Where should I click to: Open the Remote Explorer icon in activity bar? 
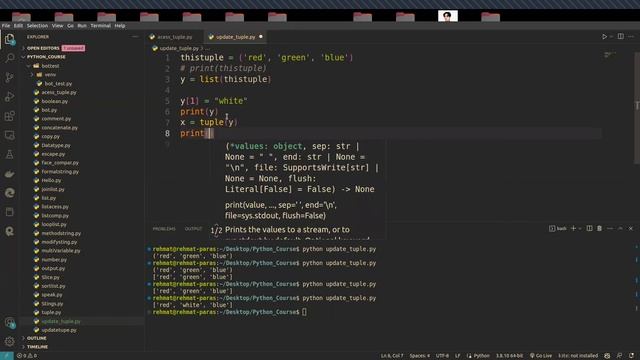[x=9, y=135]
